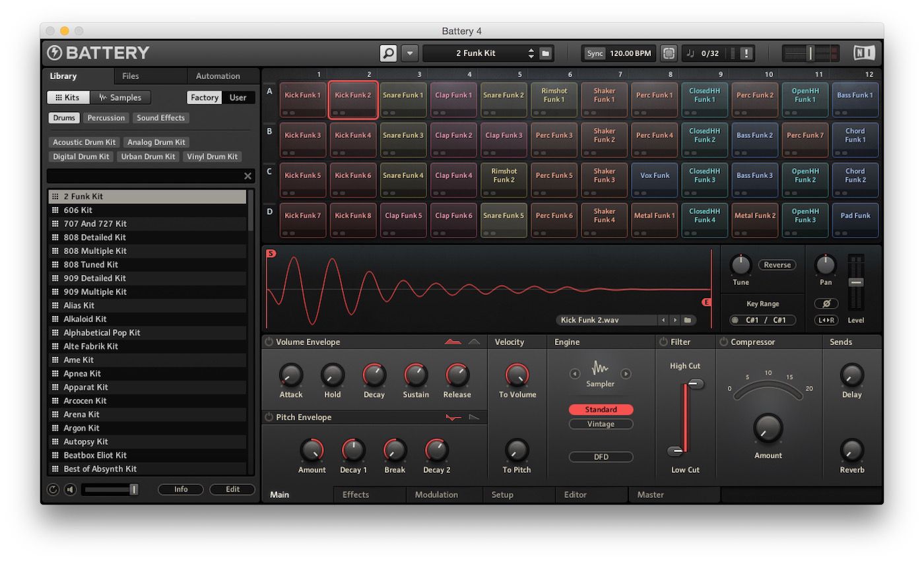The height and width of the screenshot is (562, 924).
Task: Load next sample with right arrow
Action: [x=675, y=321]
